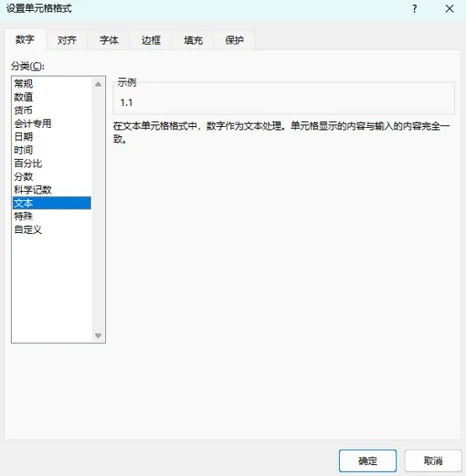
Task: Pick the 分数 category
Action: [x=52, y=177]
